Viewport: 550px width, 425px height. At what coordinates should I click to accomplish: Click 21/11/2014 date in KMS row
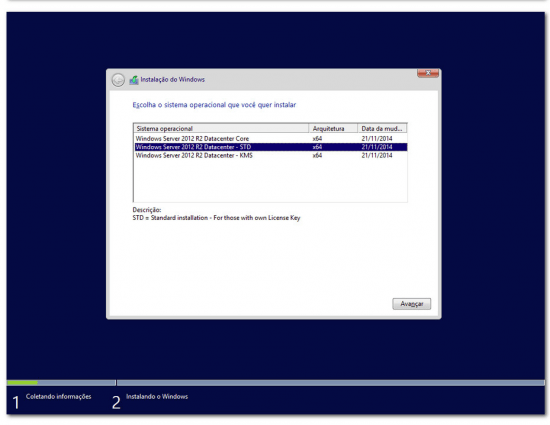point(377,155)
